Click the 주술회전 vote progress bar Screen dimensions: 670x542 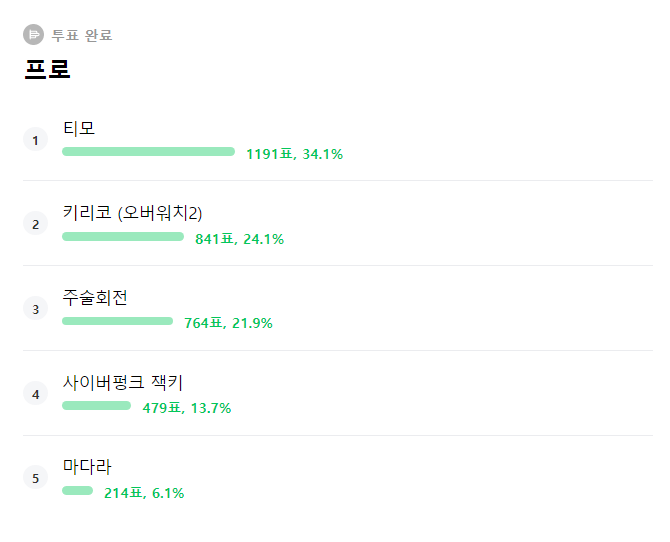117,321
